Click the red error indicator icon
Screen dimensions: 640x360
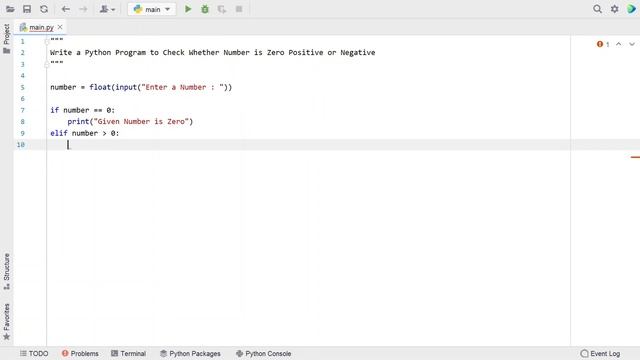tap(600, 44)
